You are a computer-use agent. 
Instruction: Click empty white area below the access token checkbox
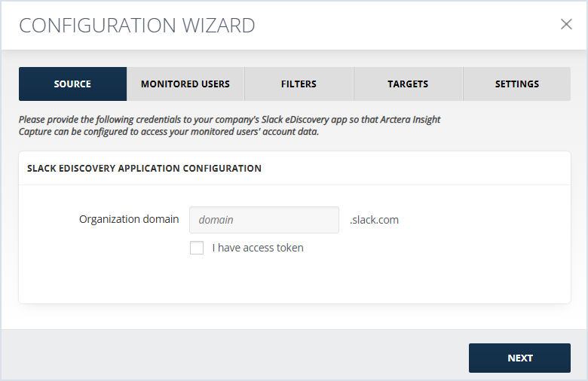coord(294,279)
